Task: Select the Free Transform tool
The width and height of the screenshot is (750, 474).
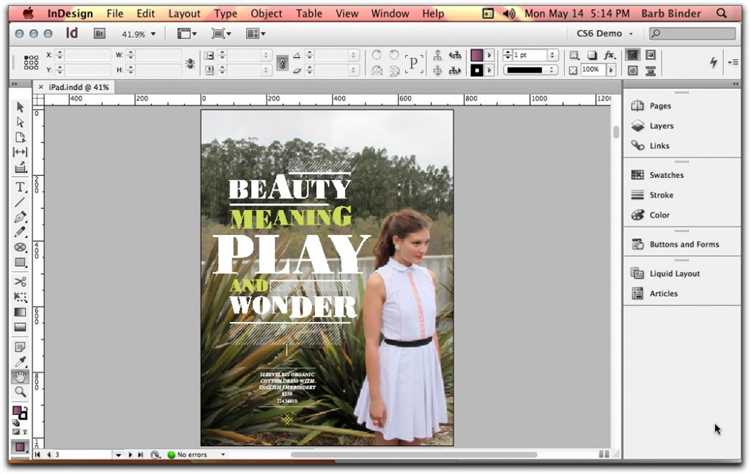Action: 20,297
